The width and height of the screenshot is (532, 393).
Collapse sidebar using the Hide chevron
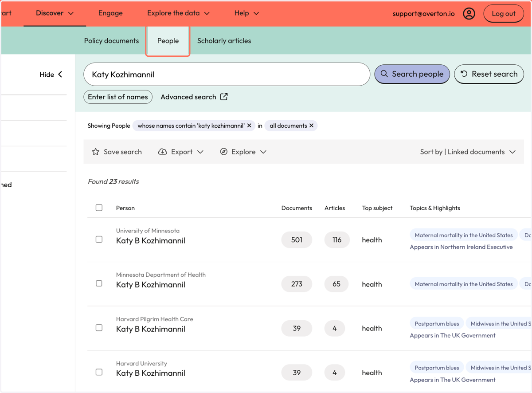pos(60,75)
